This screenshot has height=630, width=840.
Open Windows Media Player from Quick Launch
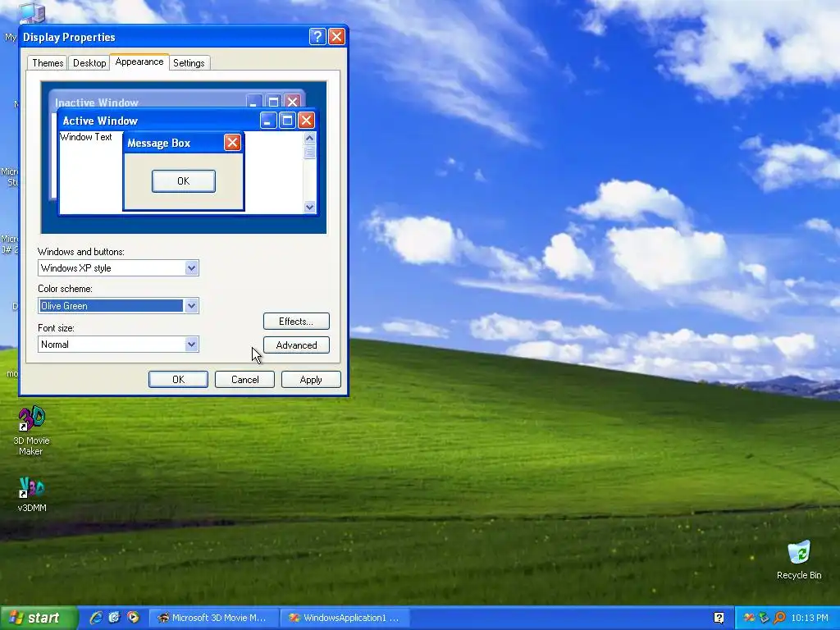(x=133, y=618)
